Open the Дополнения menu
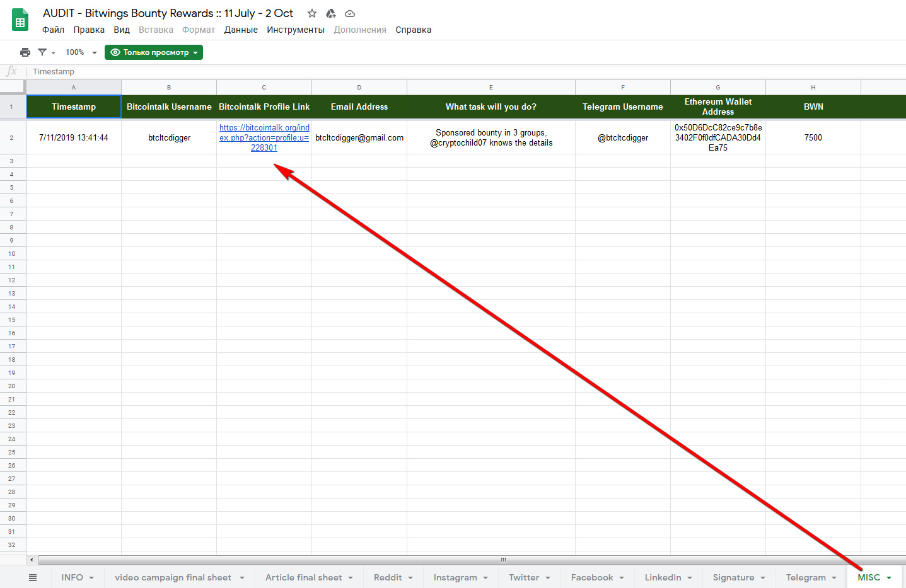The width and height of the screenshot is (906, 588). click(360, 30)
